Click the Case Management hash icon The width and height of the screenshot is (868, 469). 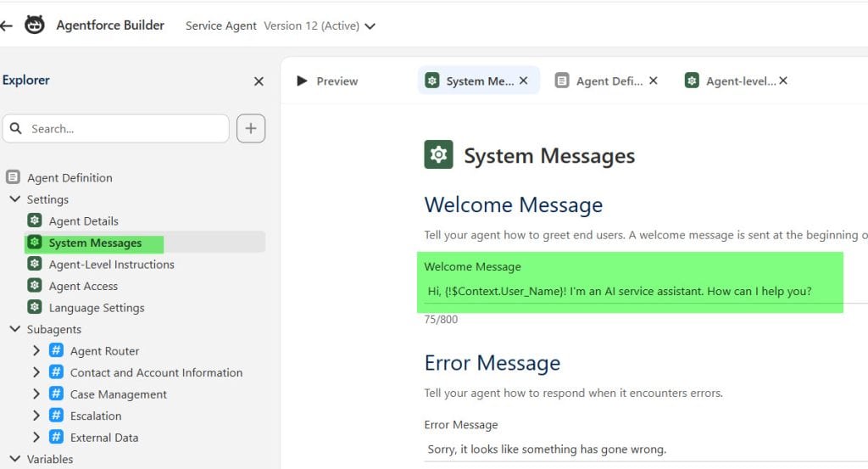point(56,394)
